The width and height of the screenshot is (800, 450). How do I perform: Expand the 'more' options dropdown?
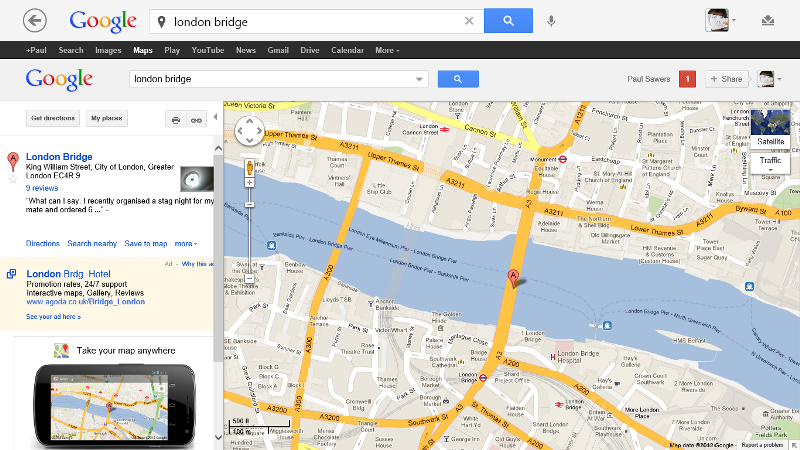(x=186, y=244)
